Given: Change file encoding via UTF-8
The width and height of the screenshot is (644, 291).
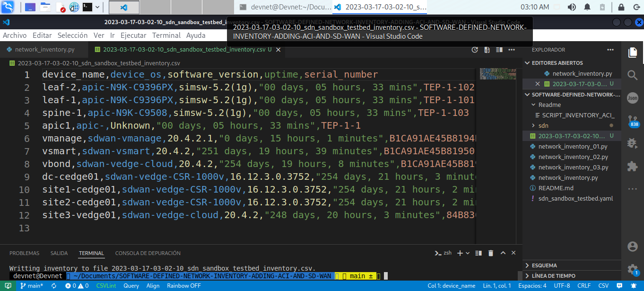Looking at the screenshot, I should (562, 286).
